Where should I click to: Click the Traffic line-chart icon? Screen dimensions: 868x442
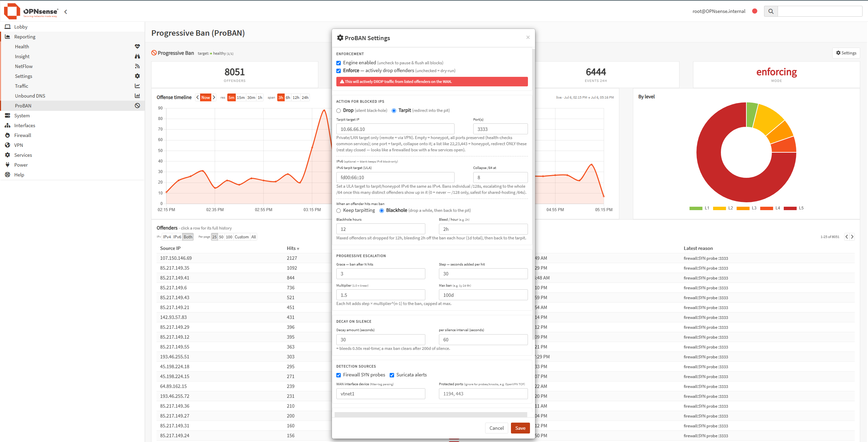click(137, 86)
